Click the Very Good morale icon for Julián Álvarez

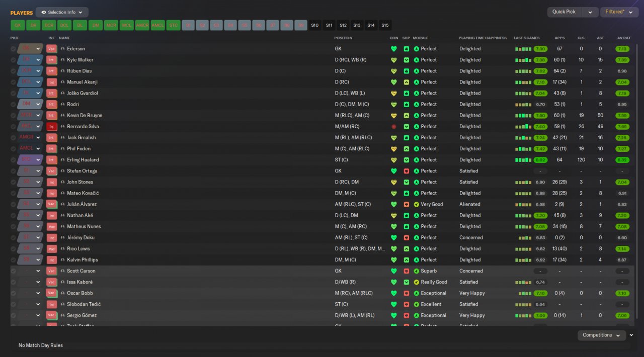[416, 204]
